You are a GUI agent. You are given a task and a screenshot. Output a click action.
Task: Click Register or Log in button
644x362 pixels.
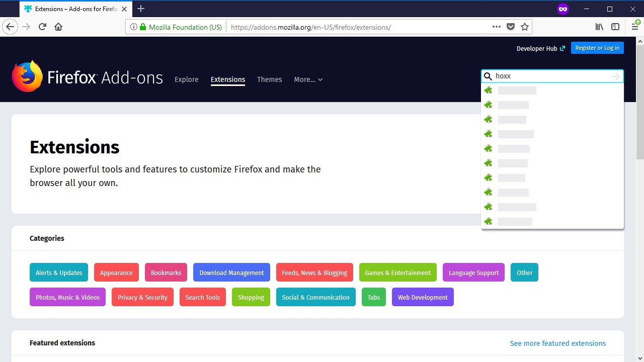point(597,48)
